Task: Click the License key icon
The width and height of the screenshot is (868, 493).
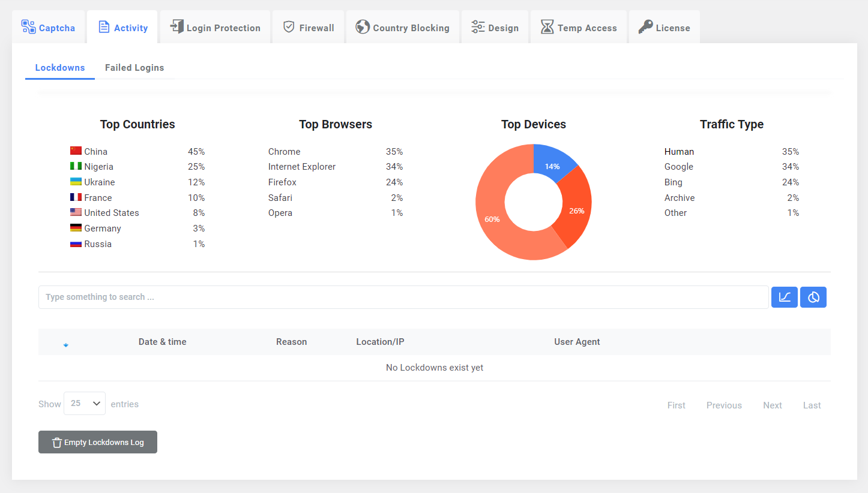Action: 645,27
